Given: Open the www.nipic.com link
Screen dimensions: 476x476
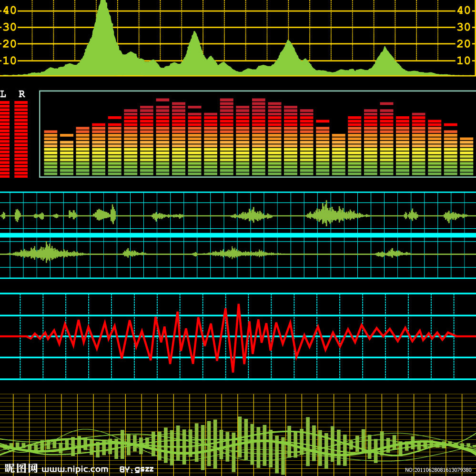Looking at the screenshot, I should 75,469.
